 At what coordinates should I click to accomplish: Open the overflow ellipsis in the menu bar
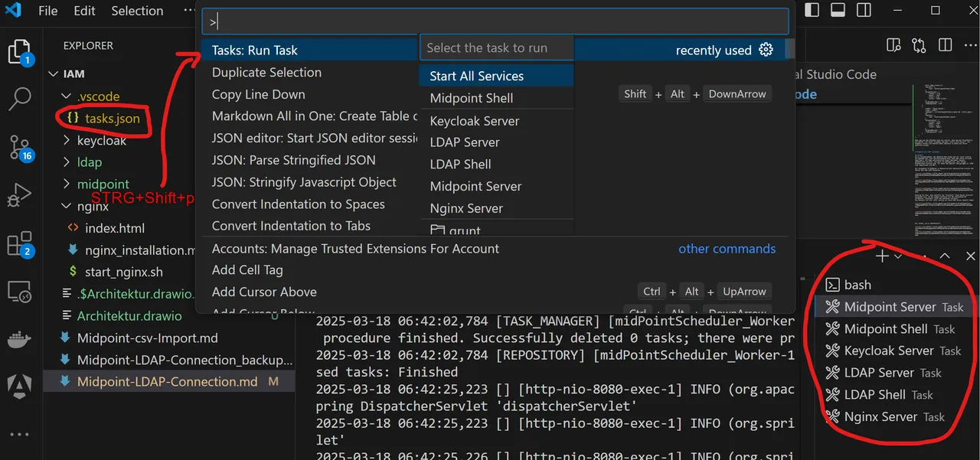(x=188, y=11)
